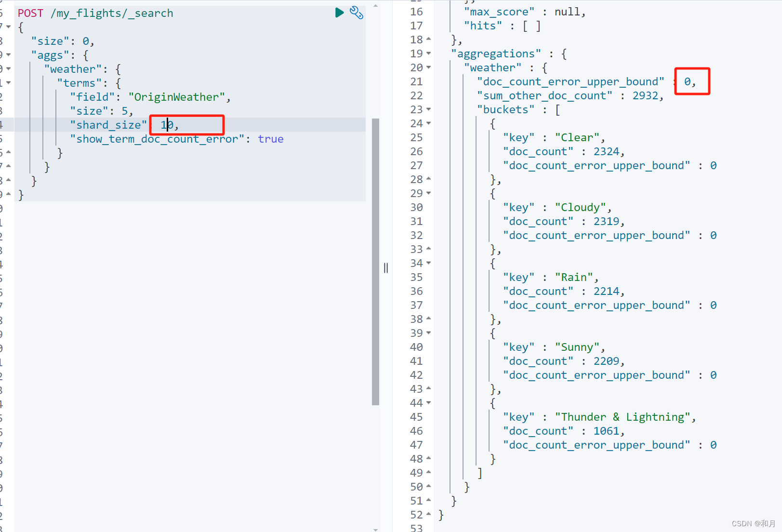
Task: Click the "OriginWeather" field value
Action: click(176, 97)
